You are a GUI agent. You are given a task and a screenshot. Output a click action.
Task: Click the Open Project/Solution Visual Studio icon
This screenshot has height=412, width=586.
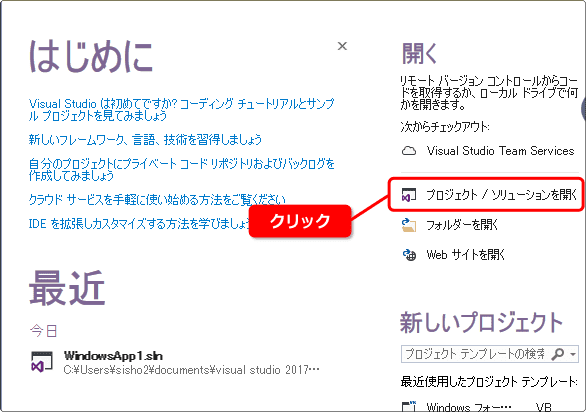408,195
